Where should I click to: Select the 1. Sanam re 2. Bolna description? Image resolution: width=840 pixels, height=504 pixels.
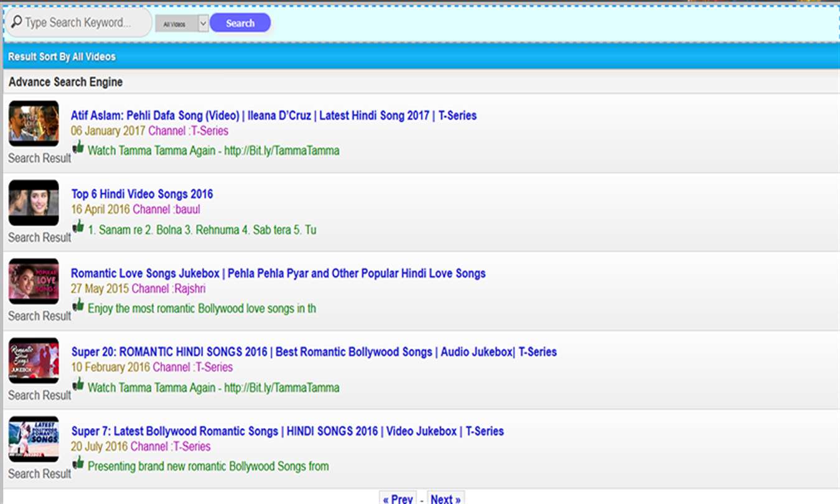[202, 230]
